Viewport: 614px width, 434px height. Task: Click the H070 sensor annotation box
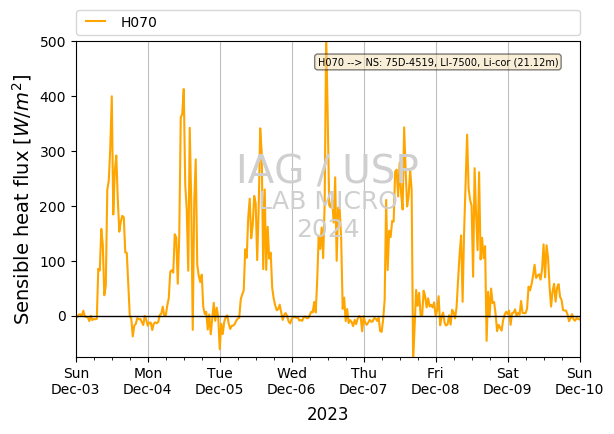click(x=438, y=62)
